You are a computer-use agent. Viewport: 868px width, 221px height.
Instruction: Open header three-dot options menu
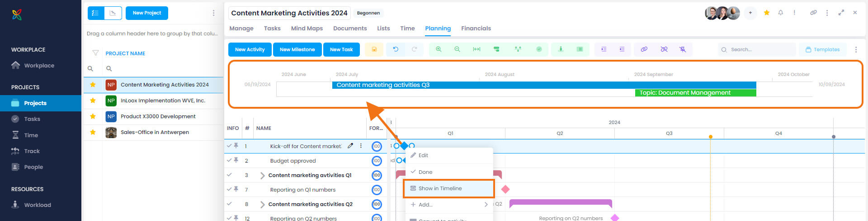(x=827, y=13)
